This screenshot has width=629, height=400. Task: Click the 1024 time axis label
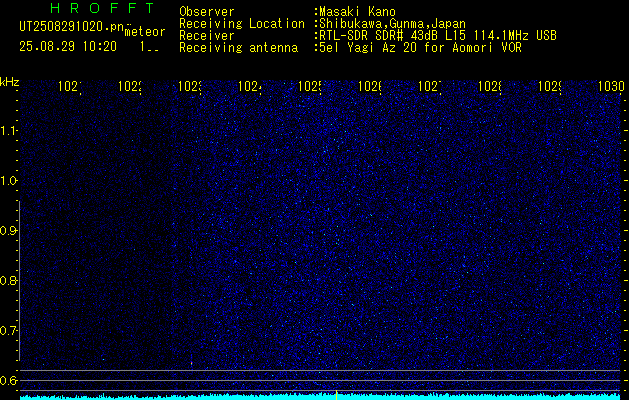click(x=250, y=86)
